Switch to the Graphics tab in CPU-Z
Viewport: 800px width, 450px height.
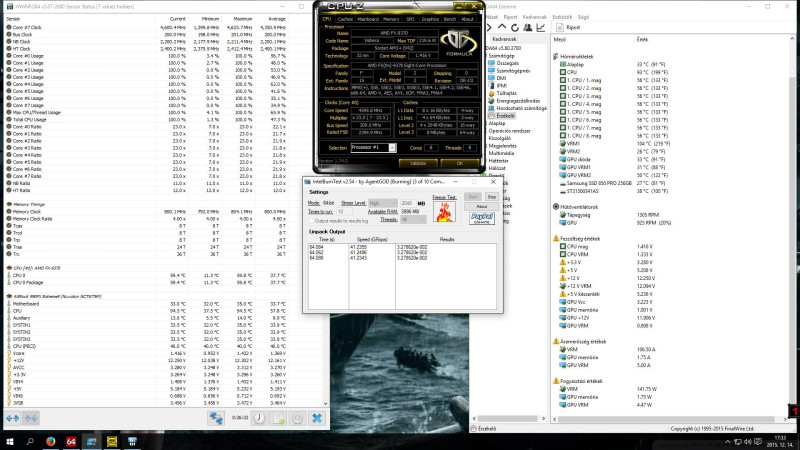point(430,19)
